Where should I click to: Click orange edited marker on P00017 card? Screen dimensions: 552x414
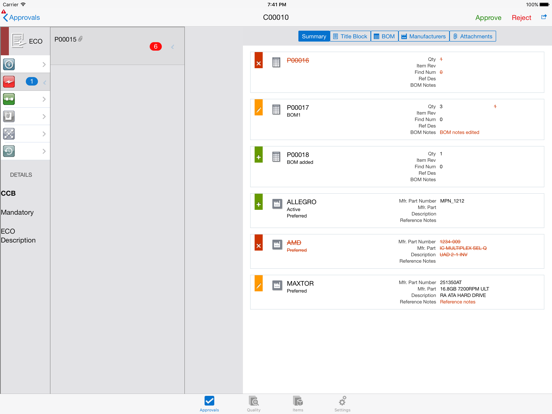point(259,107)
